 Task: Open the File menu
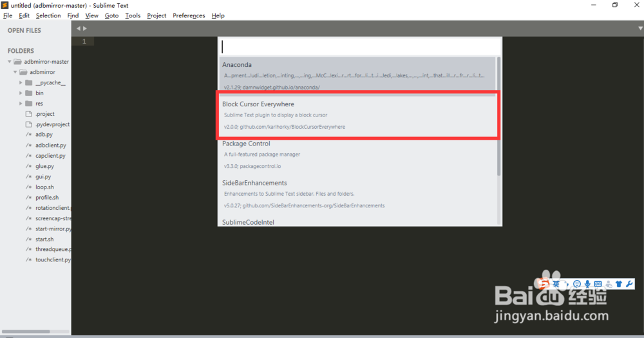point(8,15)
